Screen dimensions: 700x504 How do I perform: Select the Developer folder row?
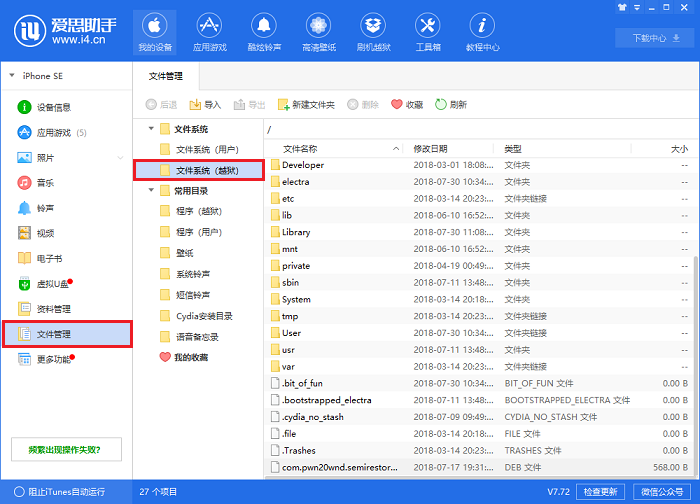click(479, 165)
